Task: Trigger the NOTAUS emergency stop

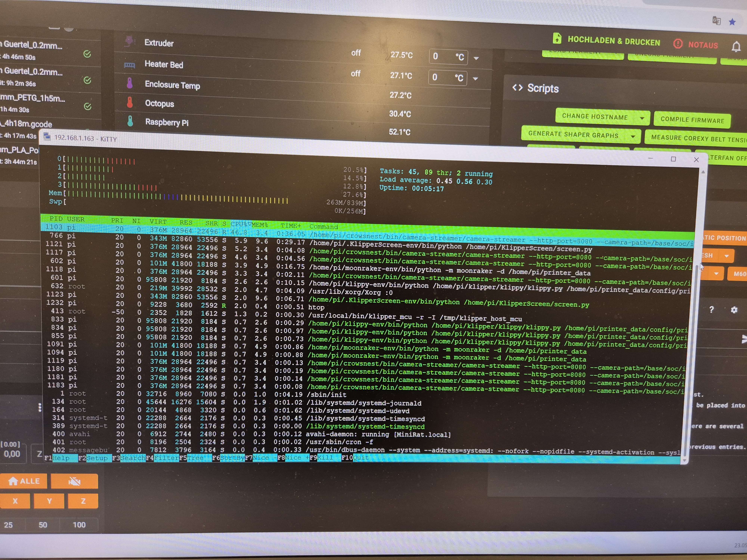Action: pos(696,44)
